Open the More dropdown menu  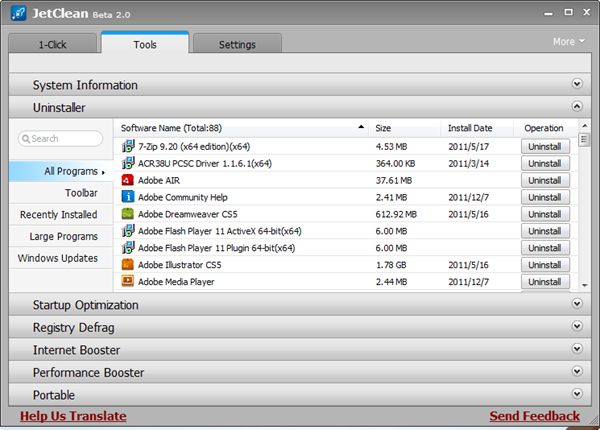click(569, 41)
